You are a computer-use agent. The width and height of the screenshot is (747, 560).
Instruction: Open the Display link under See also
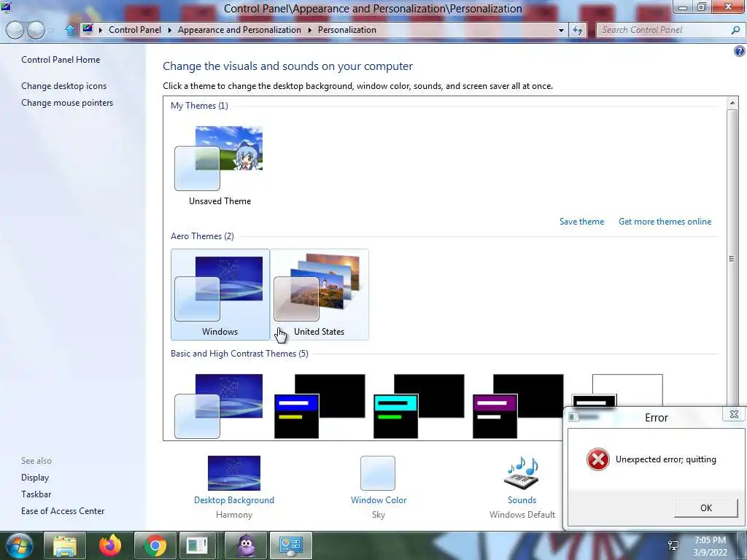[35, 477]
